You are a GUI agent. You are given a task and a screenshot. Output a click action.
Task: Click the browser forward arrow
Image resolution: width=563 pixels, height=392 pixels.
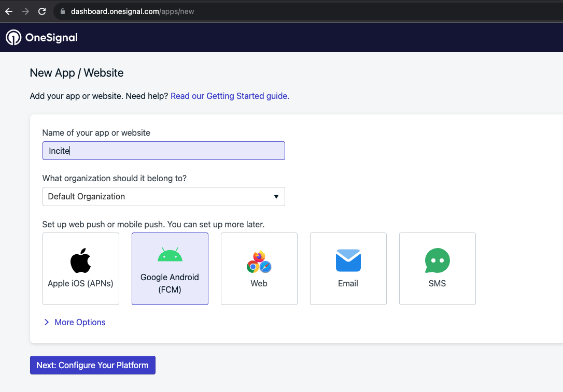(25, 11)
